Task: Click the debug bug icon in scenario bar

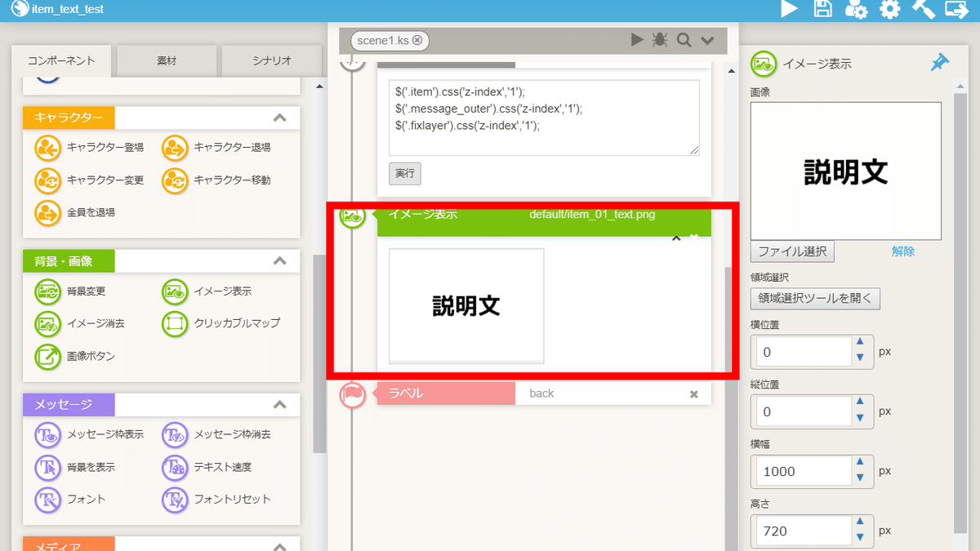Action: [x=660, y=40]
